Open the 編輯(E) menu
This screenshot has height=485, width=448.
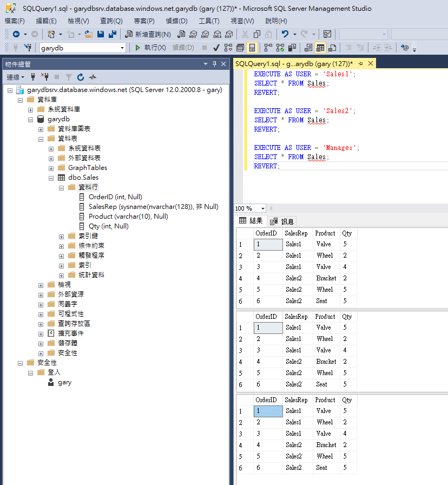point(47,21)
